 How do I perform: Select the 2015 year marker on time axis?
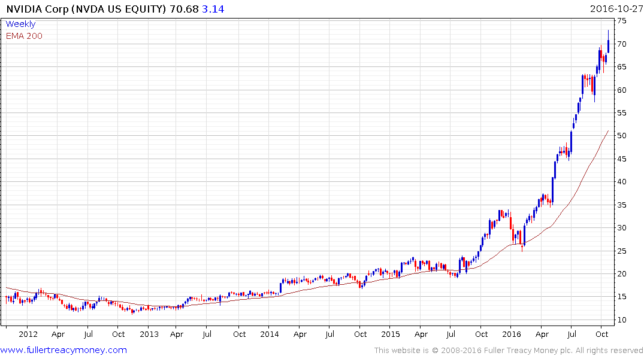click(391, 334)
